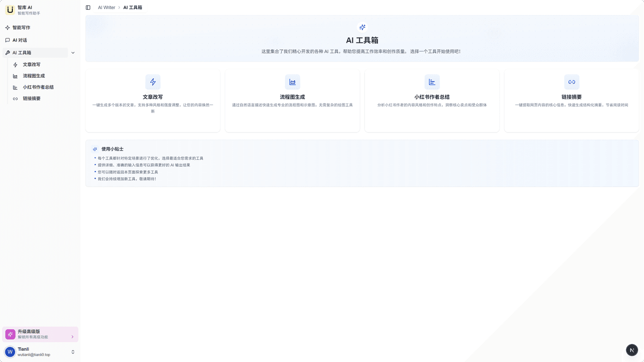
Task: Click the link icon on 链接摘要 card
Action: 572,82
